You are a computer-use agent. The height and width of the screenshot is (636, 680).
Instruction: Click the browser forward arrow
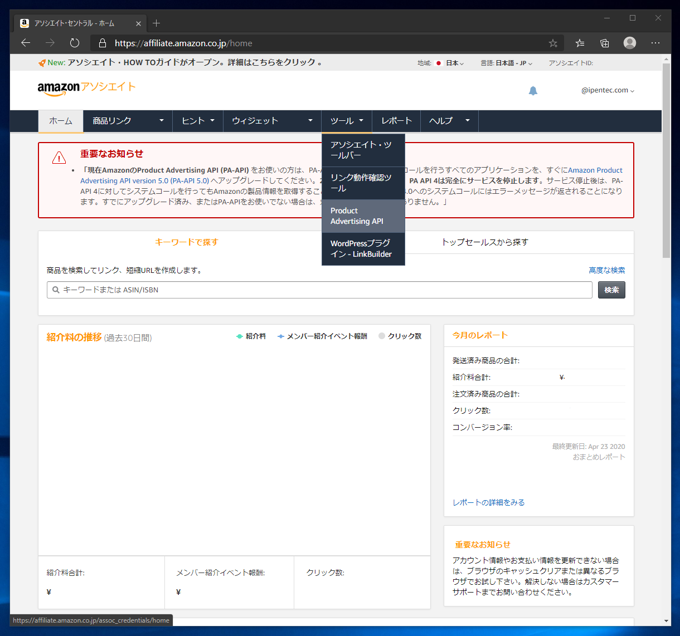(x=50, y=43)
